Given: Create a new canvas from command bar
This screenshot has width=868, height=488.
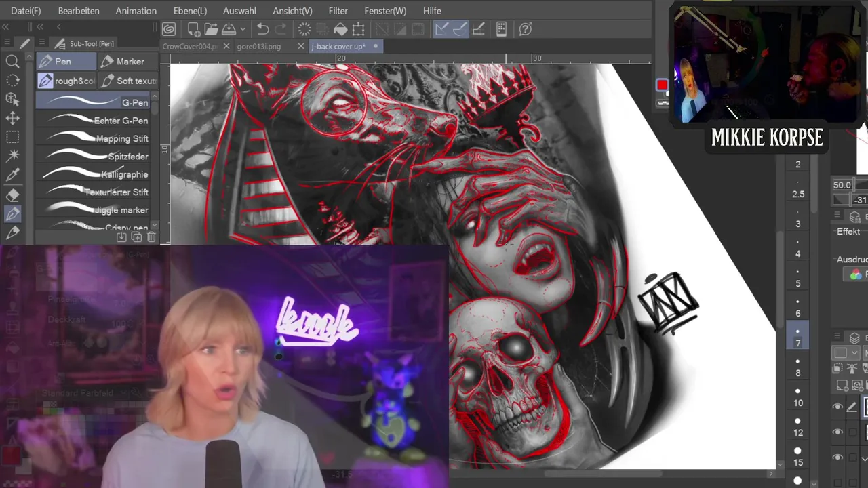Looking at the screenshot, I should (193, 29).
